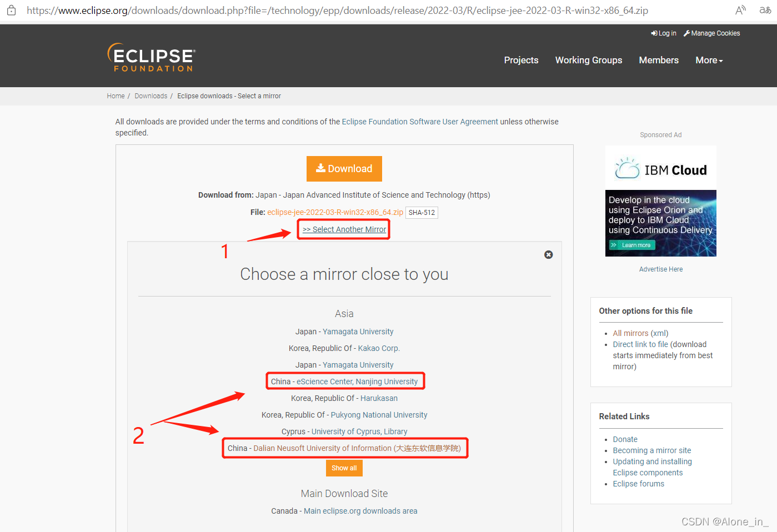
Task: Click the site permissions icon in address bar
Action: click(11, 9)
